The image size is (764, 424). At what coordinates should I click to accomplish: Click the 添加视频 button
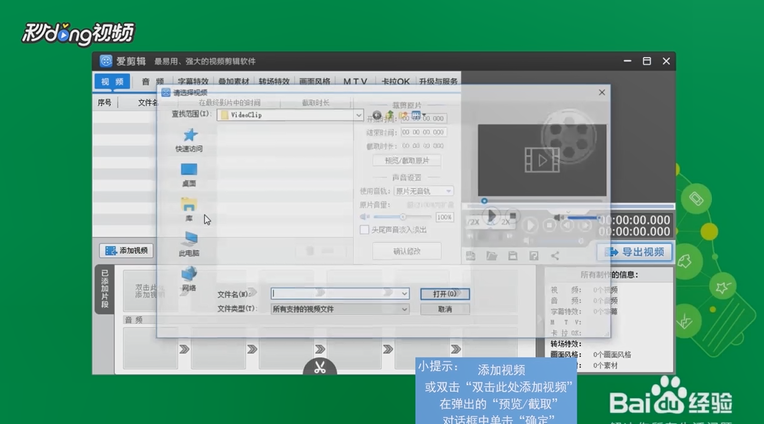tap(127, 251)
